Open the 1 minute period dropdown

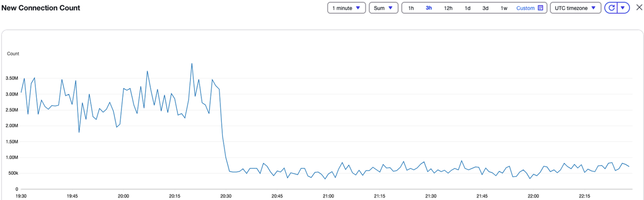tap(346, 8)
